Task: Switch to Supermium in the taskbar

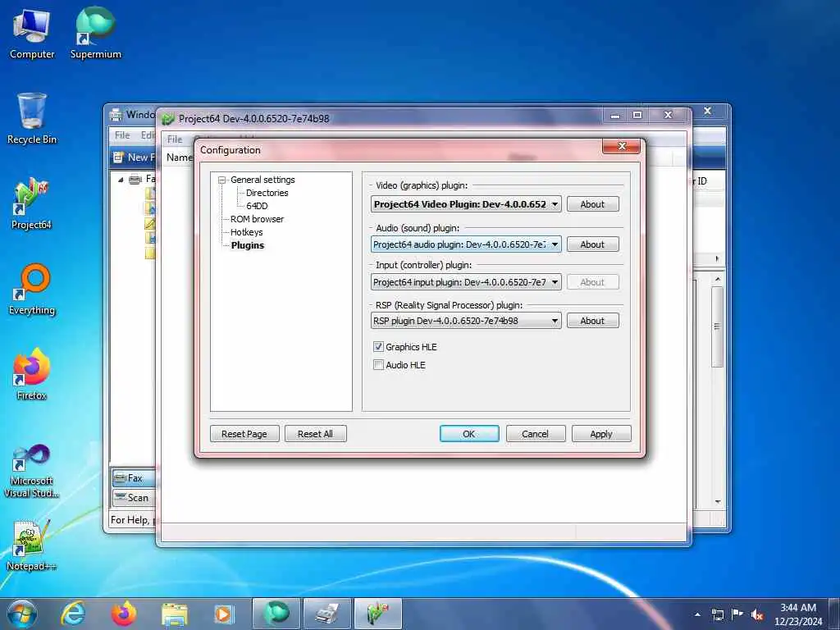Action: coord(276,614)
